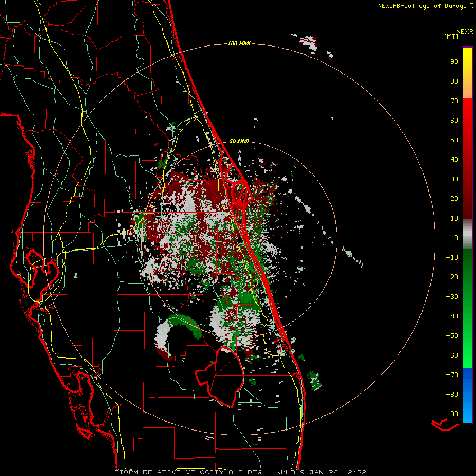Click the -90 value on color scale

(452, 414)
